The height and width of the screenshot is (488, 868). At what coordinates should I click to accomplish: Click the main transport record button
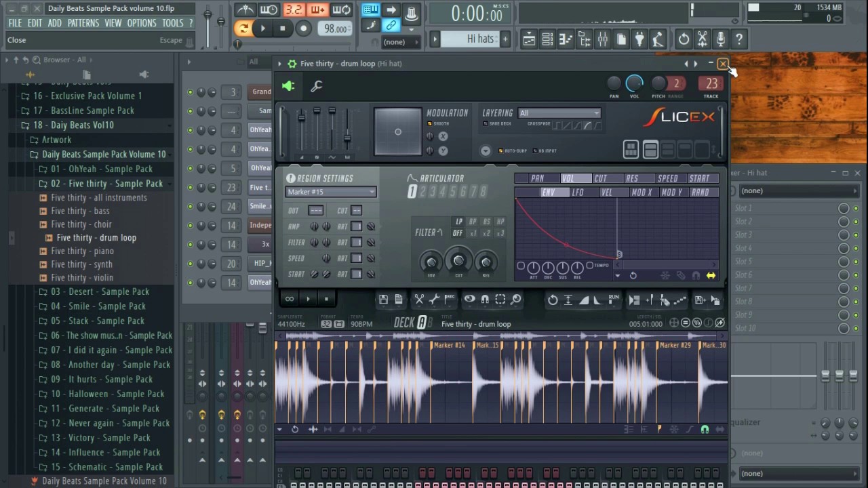point(303,28)
